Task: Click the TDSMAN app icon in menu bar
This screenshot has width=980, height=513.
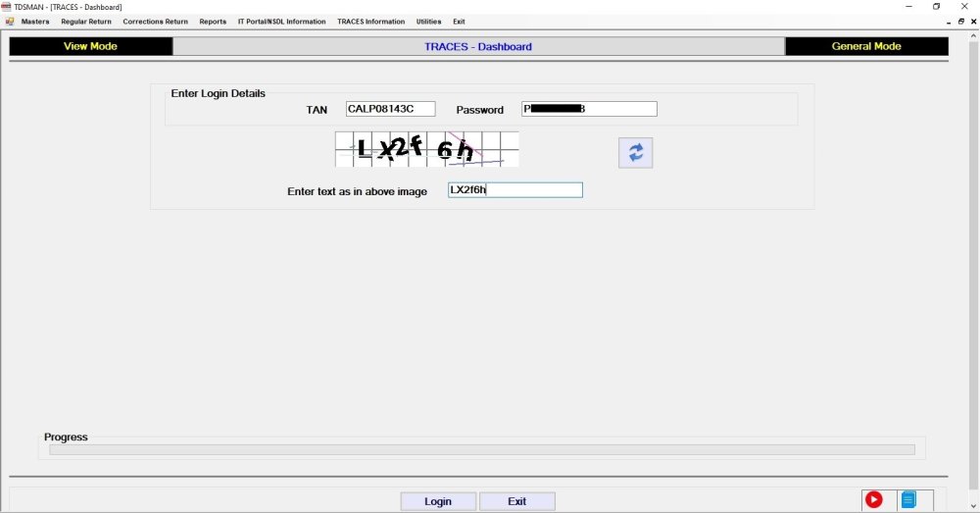Action: click(10, 22)
